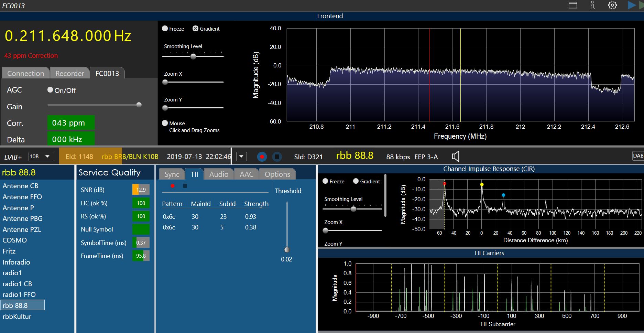Enable Freeze on the Frontend spectrum
The width and height of the screenshot is (644, 333).
(x=165, y=29)
